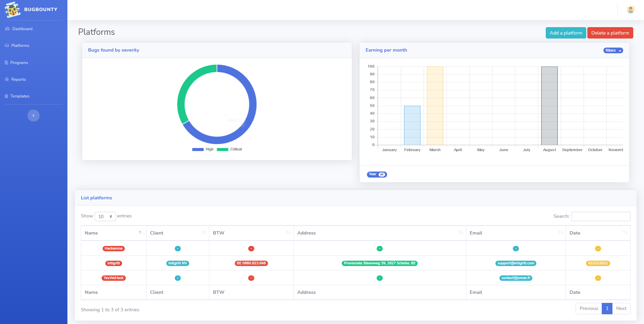Click the List platforms heading
Image resolution: width=644 pixels, height=324 pixels.
coord(97,198)
